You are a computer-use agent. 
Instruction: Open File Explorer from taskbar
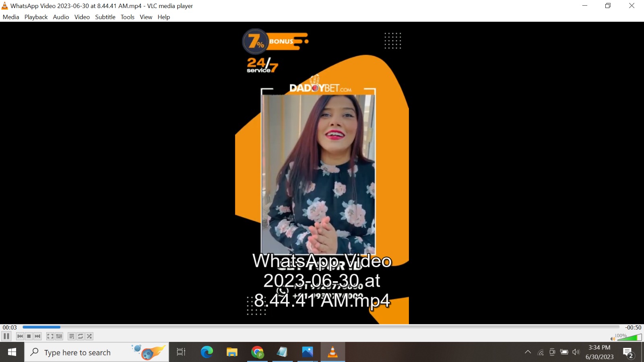point(232,352)
